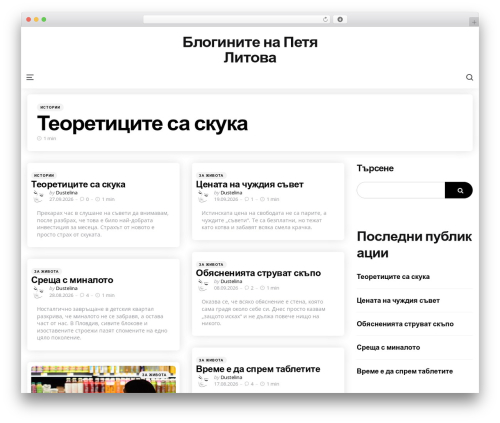The image size is (500, 423).
Task: Open card title Цената на чуждия съвет
Action: [x=250, y=184]
